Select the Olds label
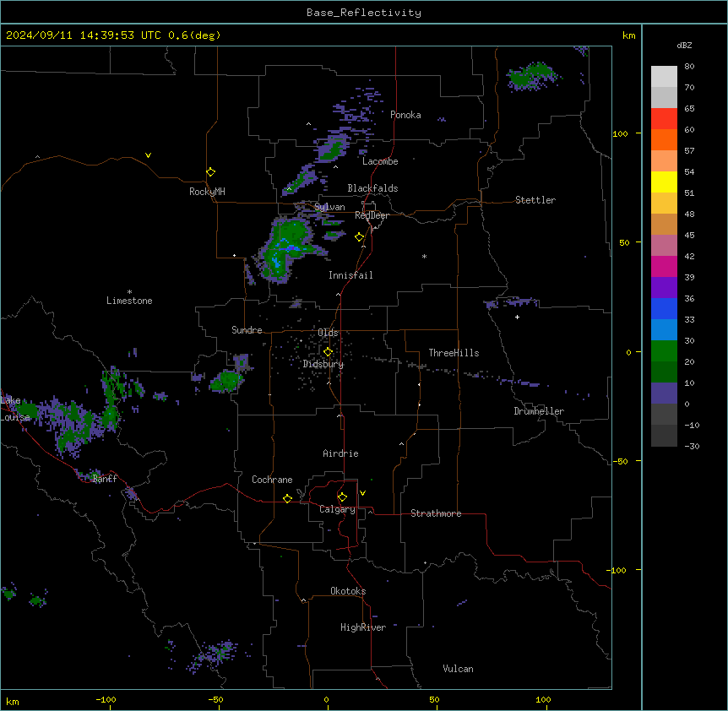The width and height of the screenshot is (728, 711). [328, 333]
